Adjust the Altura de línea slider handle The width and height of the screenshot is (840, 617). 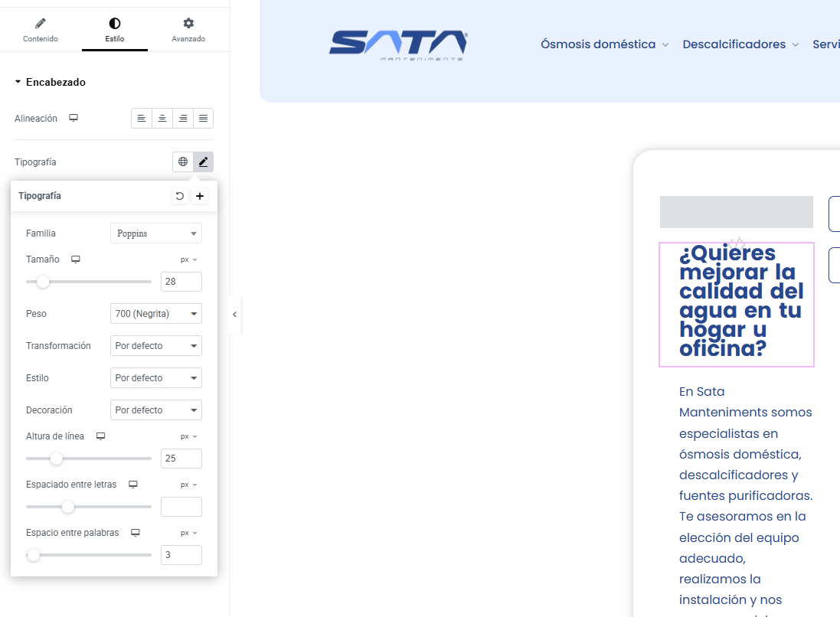(x=56, y=459)
